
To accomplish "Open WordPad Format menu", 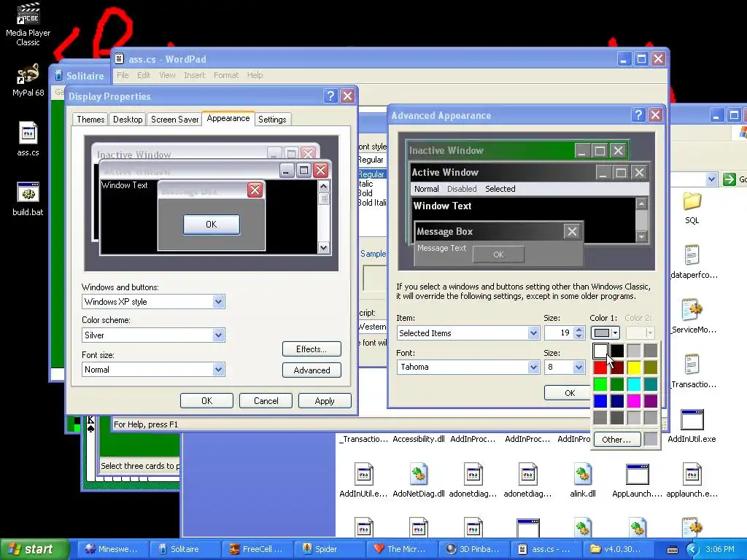I will coord(226,75).
